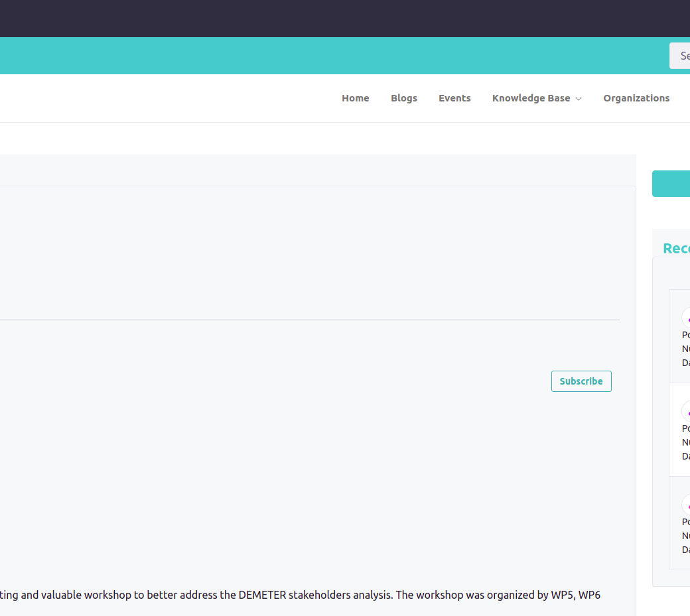Click empty area of teal header bar

(332, 56)
